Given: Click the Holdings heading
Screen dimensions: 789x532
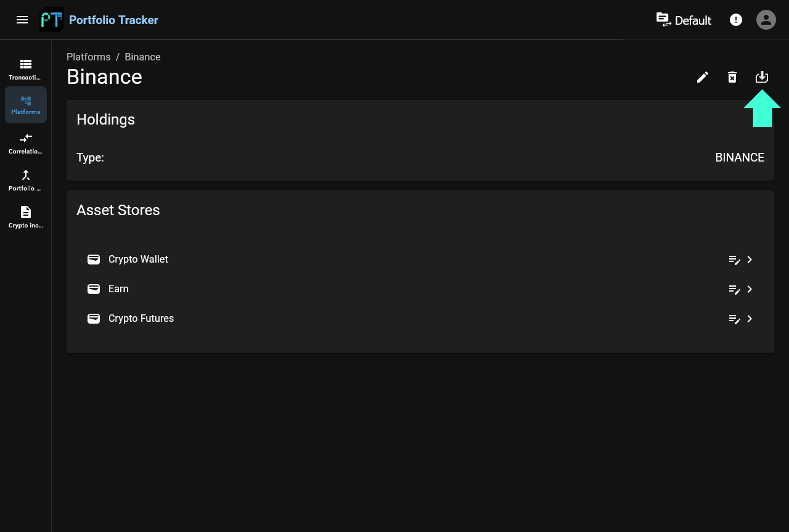Looking at the screenshot, I should click(106, 120).
